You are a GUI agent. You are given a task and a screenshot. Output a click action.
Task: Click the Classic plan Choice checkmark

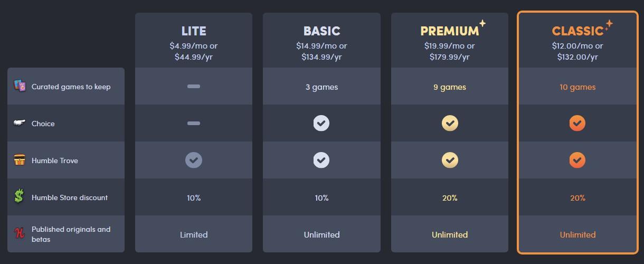tap(577, 123)
